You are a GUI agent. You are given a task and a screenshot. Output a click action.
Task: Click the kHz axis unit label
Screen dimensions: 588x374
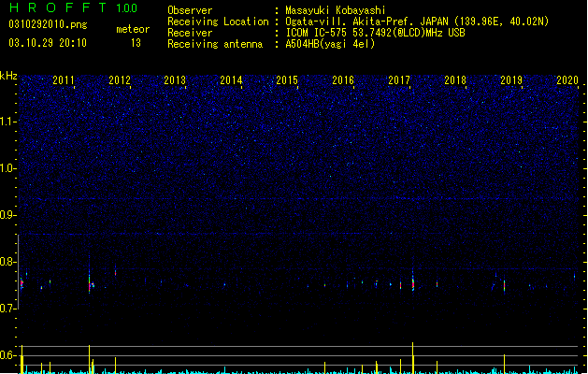coord(8,76)
